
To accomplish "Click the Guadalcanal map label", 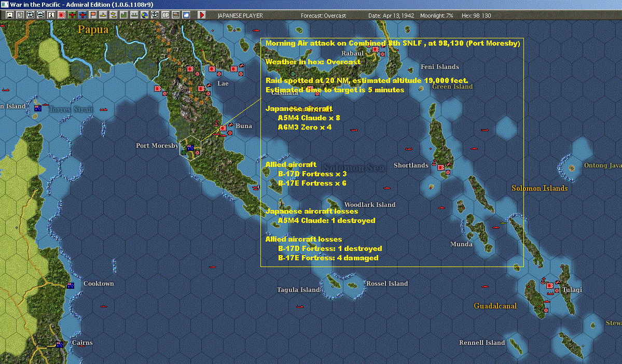I will (x=495, y=306).
